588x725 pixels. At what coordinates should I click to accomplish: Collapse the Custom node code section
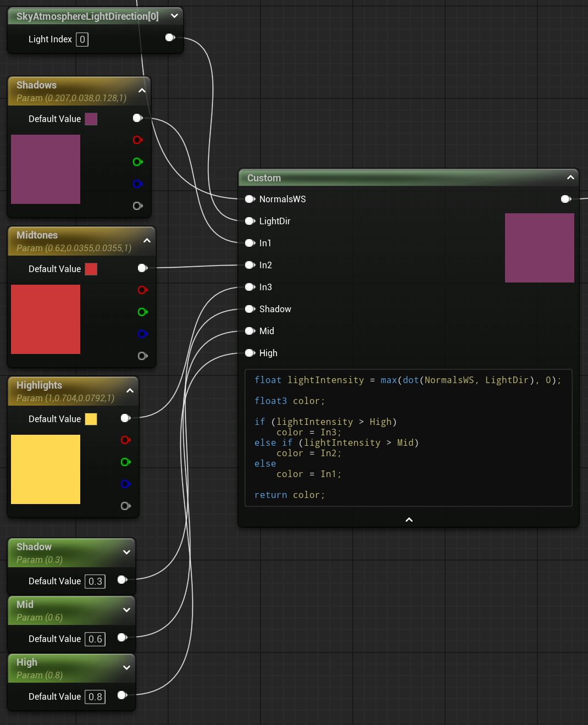point(409,519)
